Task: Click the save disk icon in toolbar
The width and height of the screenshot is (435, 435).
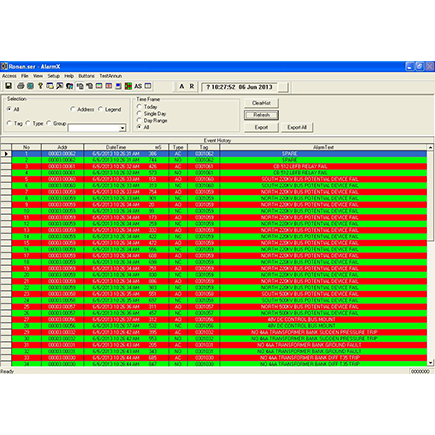Action: click(9, 86)
